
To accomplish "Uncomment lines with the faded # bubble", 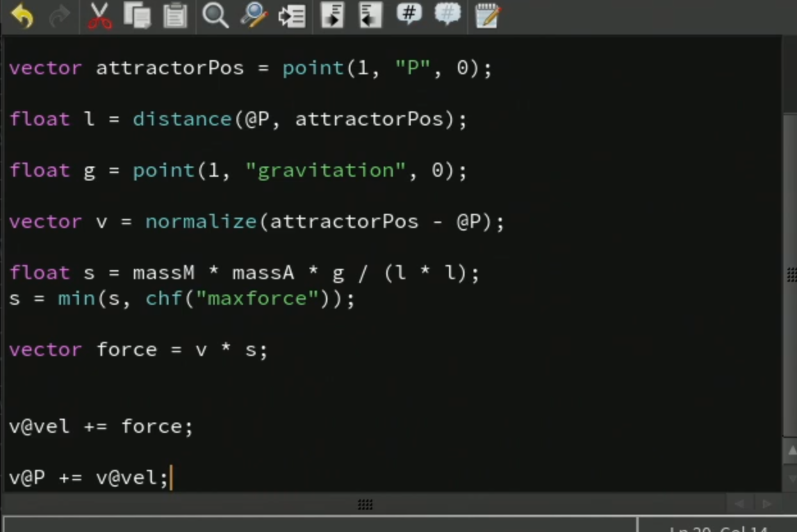I will tap(448, 14).
